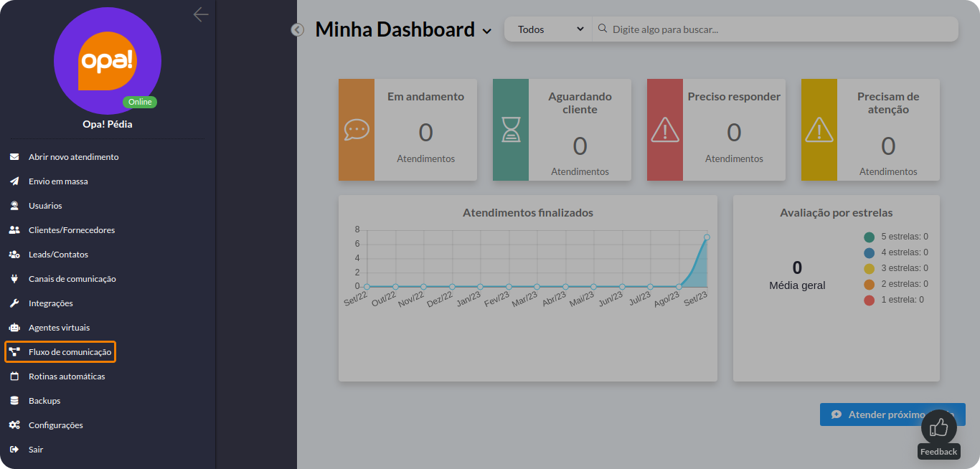This screenshot has width=980, height=469.
Task: Open Canais de comunicação menu item
Action: [x=72, y=279]
